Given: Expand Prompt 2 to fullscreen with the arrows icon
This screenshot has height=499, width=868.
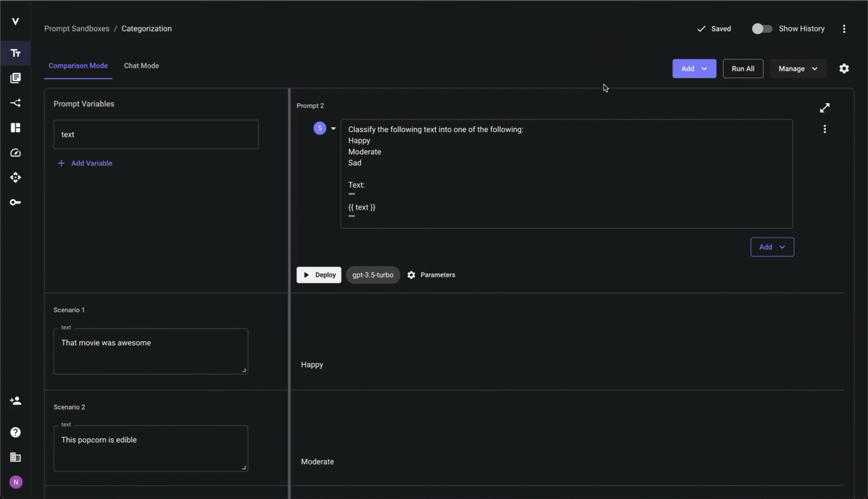Looking at the screenshot, I should (x=824, y=107).
